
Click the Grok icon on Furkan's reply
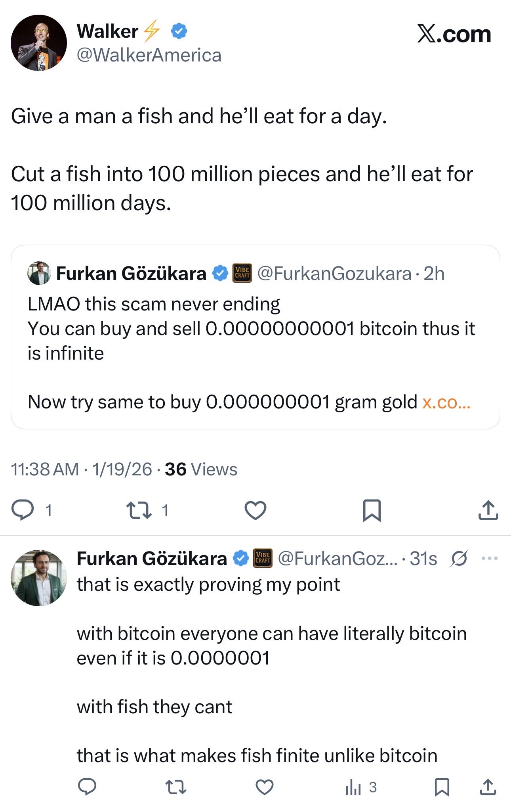pyautogui.click(x=459, y=558)
